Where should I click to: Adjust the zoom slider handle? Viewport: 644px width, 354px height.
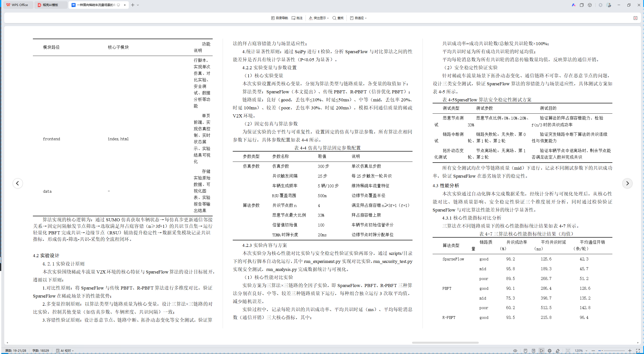(602, 351)
